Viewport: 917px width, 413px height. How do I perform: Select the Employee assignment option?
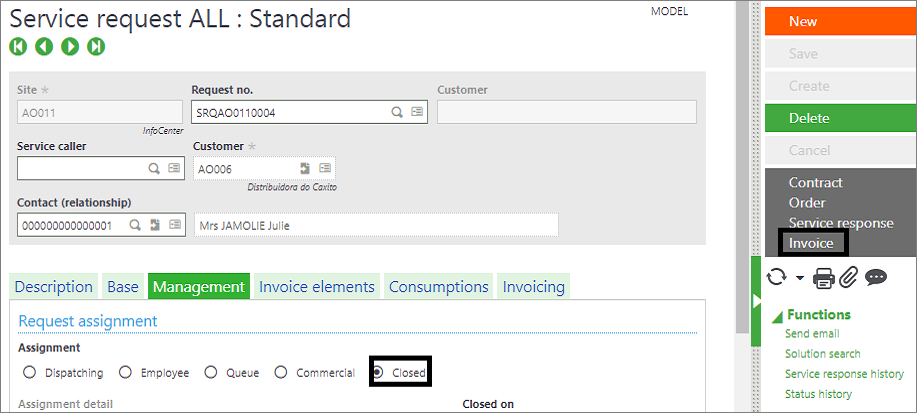[125, 373]
